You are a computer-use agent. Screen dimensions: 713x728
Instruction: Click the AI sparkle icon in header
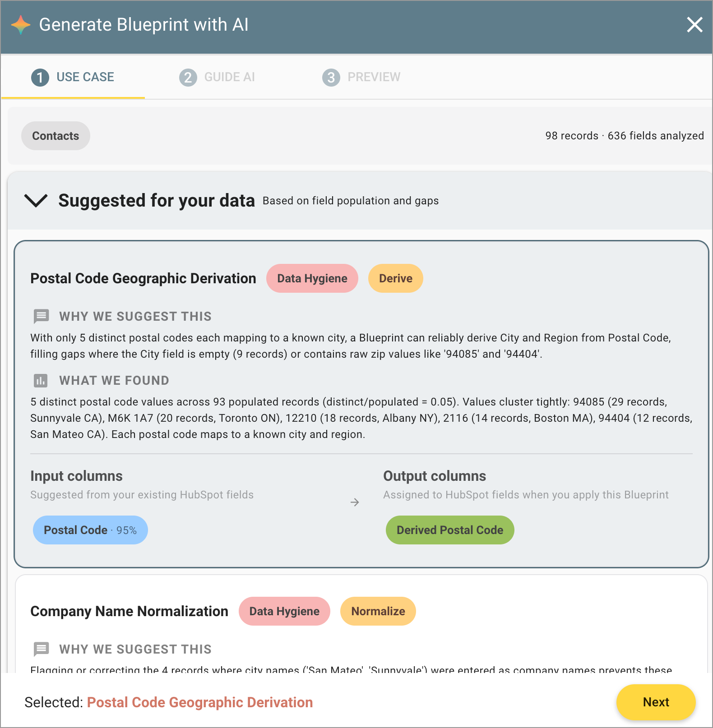pos(21,25)
